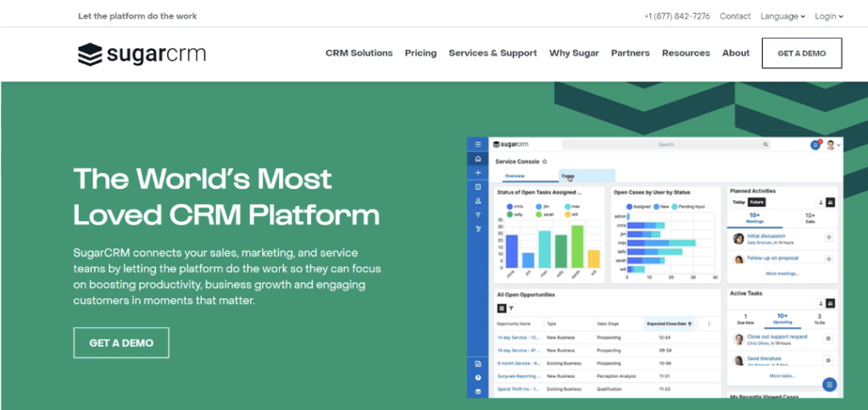This screenshot has width=868, height=410.
Task: Click Assigned legend color dot
Action: pyautogui.click(x=630, y=207)
